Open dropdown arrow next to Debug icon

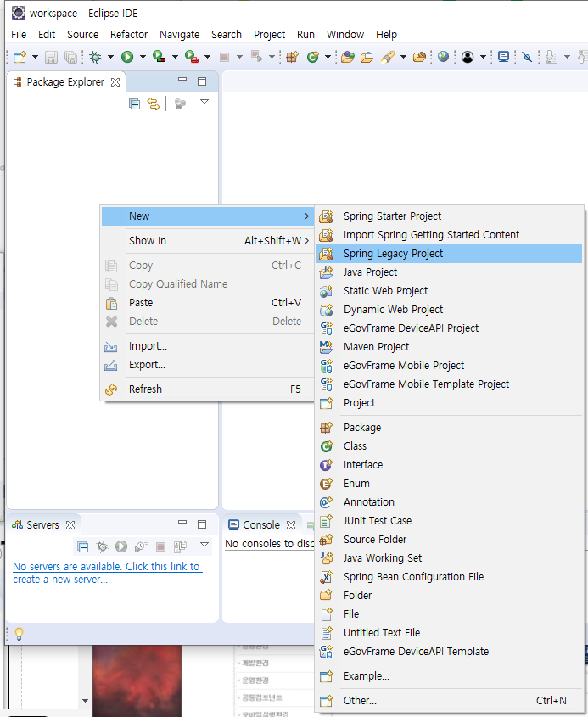(110, 57)
